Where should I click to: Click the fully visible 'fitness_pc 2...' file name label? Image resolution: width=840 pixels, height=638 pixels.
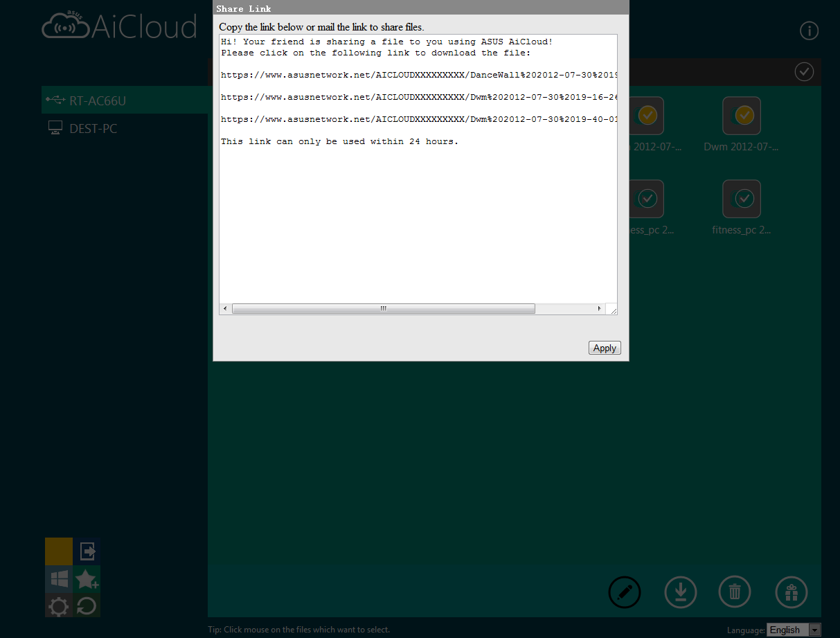[x=741, y=230]
